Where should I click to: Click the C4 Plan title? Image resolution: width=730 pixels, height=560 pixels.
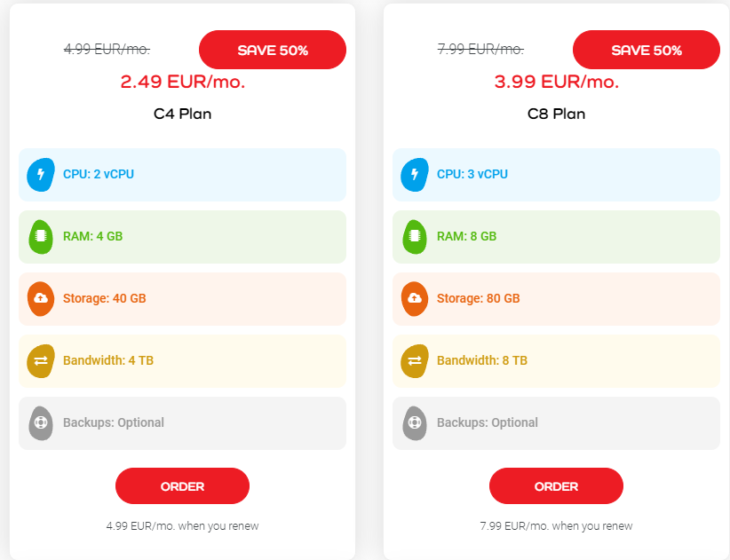[182, 114]
